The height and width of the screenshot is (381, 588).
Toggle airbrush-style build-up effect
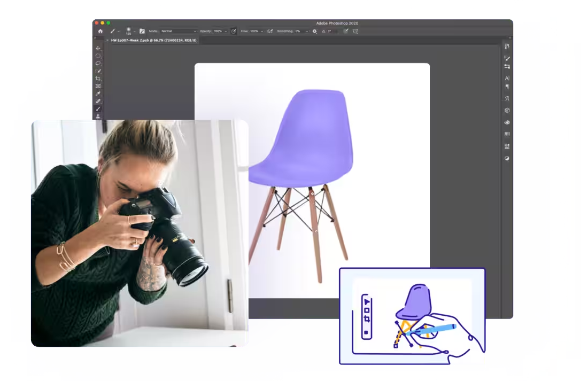pyautogui.click(x=270, y=31)
